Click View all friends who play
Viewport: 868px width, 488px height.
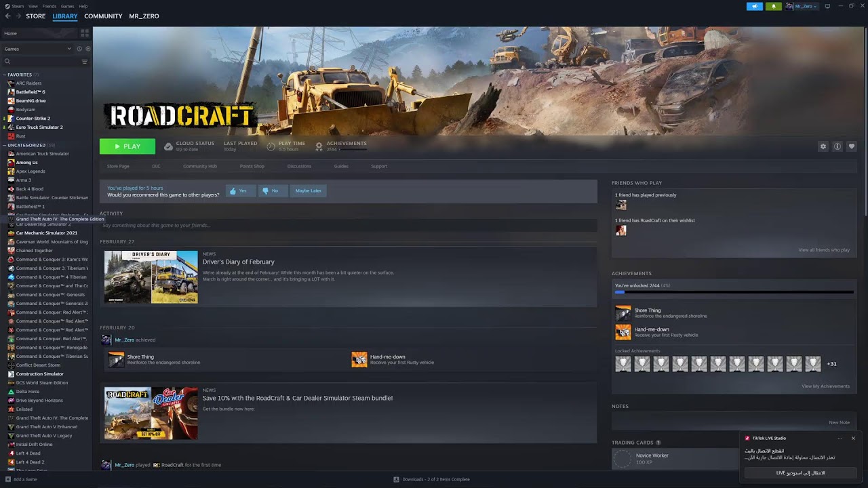point(824,250)
